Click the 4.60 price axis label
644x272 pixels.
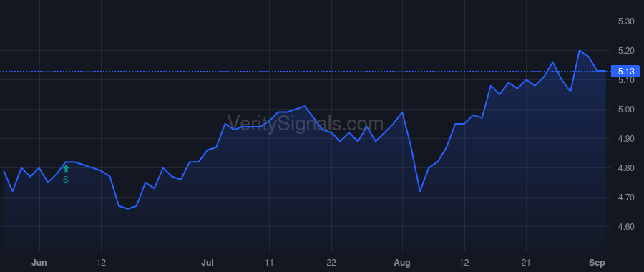tap(626, 227)
